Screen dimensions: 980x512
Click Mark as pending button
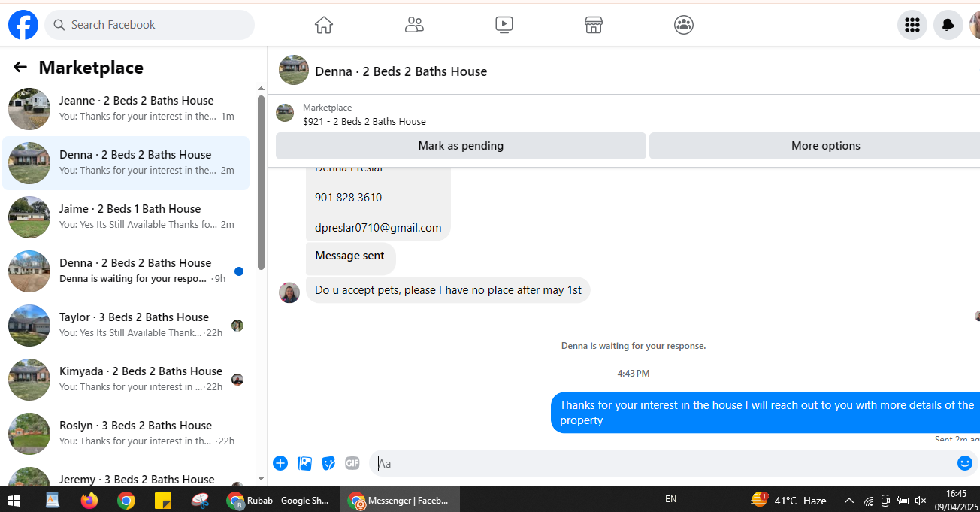point(461,146)
